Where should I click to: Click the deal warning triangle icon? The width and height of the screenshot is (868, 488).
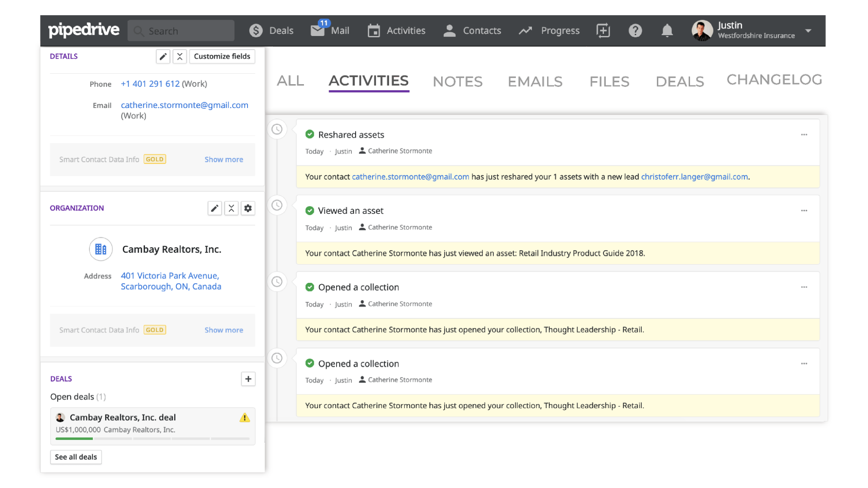point(244,418)
